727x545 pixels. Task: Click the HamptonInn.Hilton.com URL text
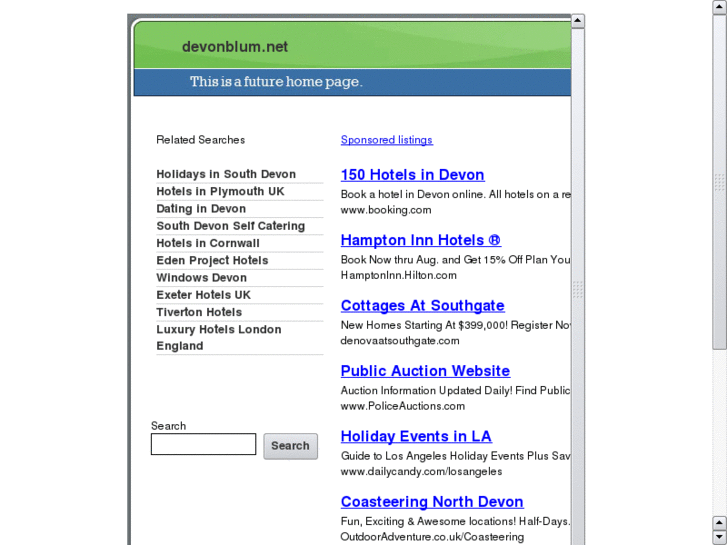[x=398, y=276]
